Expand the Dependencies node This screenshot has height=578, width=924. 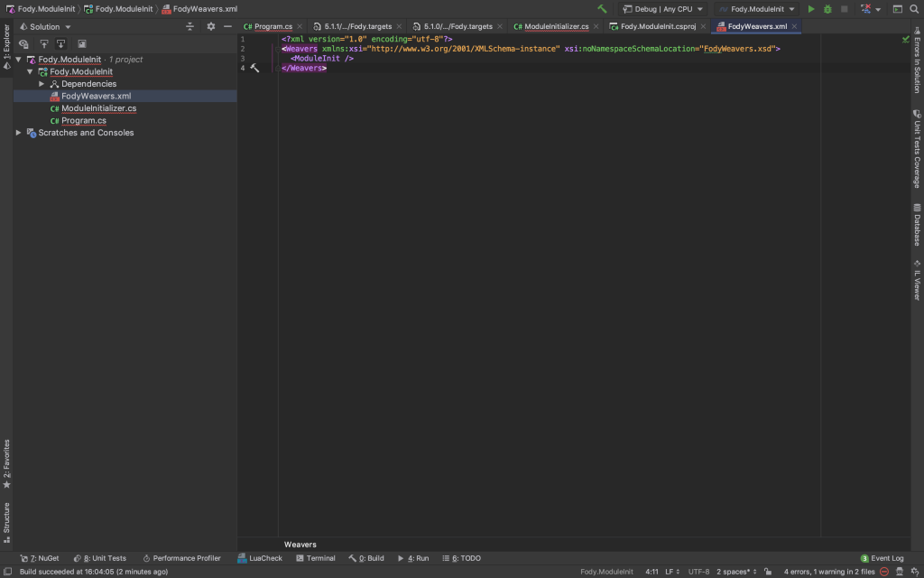tap(42, 84)
